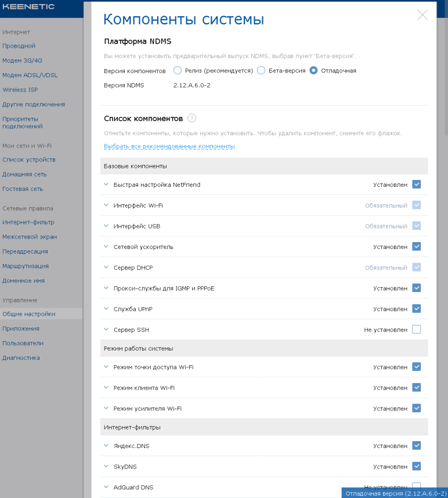Image resolution: width=448 pixels, height=498 pixels.
Task: Expand Прокси-службы для IGMP и PPPoE details
Action: click(x=106, y=288)
